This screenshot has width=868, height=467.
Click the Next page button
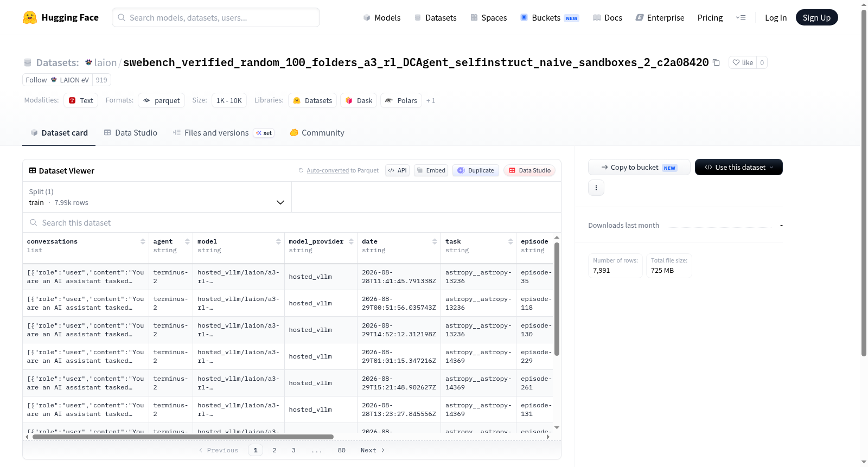click(373, 450)
